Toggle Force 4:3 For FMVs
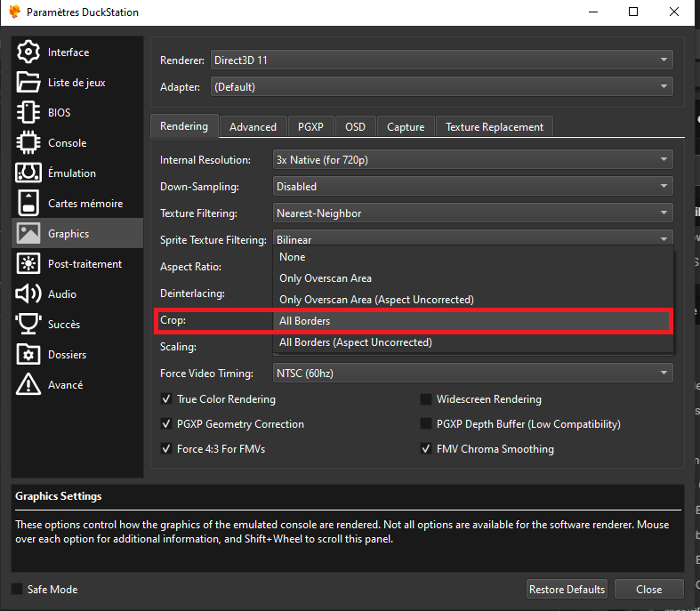700x611 pixels. click(166, 448)
